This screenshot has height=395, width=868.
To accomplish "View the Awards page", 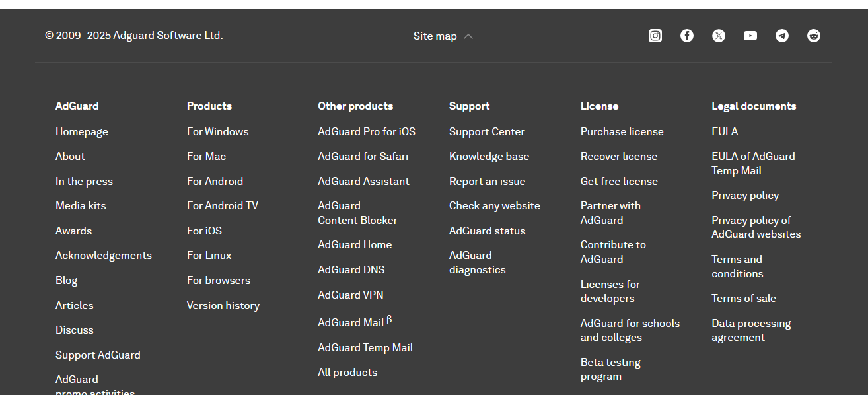I will point(73,231).
